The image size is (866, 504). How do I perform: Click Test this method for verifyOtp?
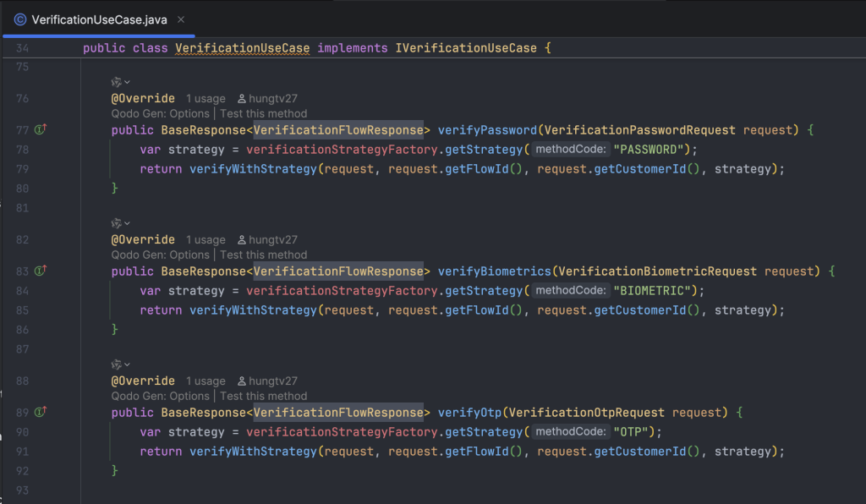(264, 397)
